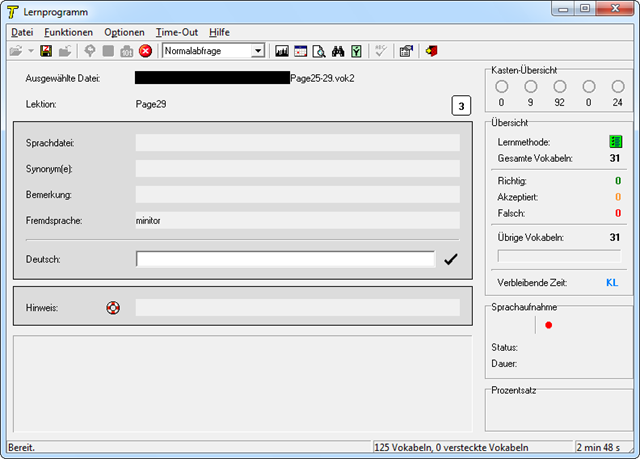Viewport: 640px width, 459px height.
Task: Select the box circle labeled 92
Action: point(559,87)
